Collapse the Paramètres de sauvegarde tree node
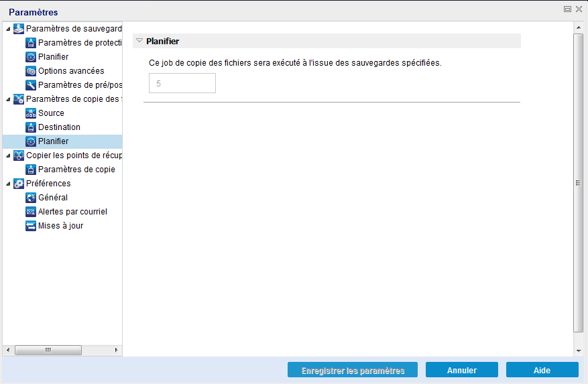This screenshot has height=384, width=588. coord(8,29)
